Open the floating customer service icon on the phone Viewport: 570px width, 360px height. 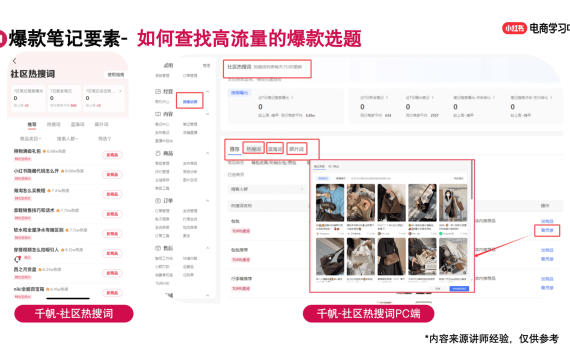pos(17,259)
